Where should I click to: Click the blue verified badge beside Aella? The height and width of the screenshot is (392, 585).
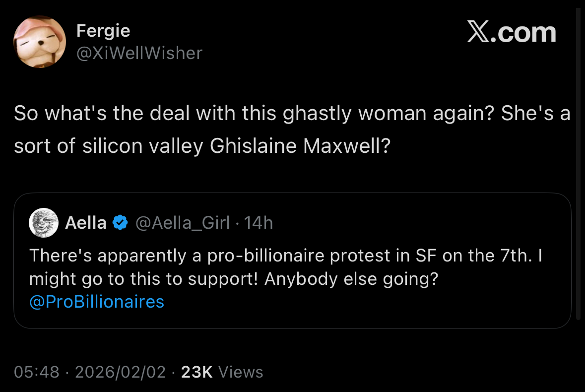tap(120, 223)
